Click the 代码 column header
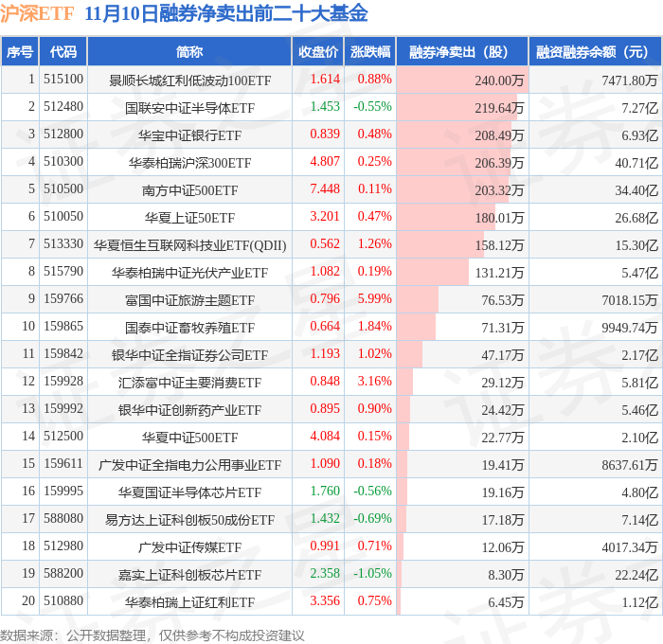The width and height of the screenshot is (663, 644). 63,51
